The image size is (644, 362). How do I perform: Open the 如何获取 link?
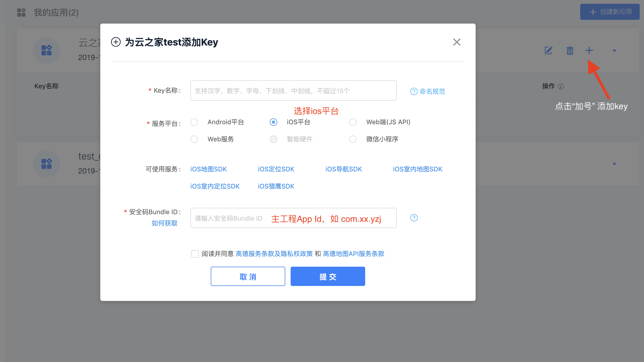pyautogui.click(x=164, y=223)
